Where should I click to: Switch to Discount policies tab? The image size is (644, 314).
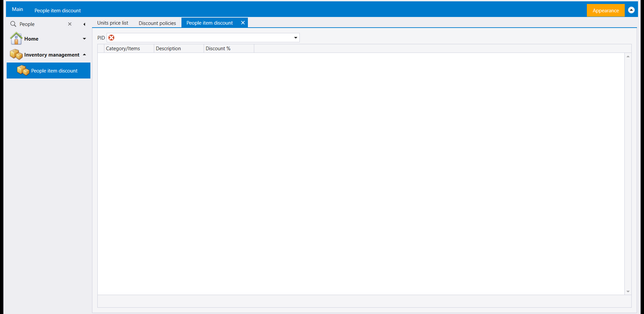[157, 23]
